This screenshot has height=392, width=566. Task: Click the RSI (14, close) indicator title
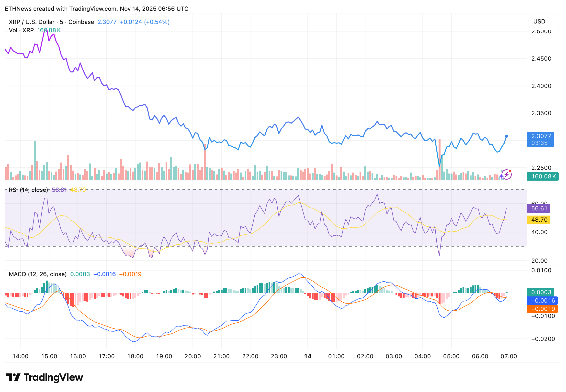(x=28, y=190)
